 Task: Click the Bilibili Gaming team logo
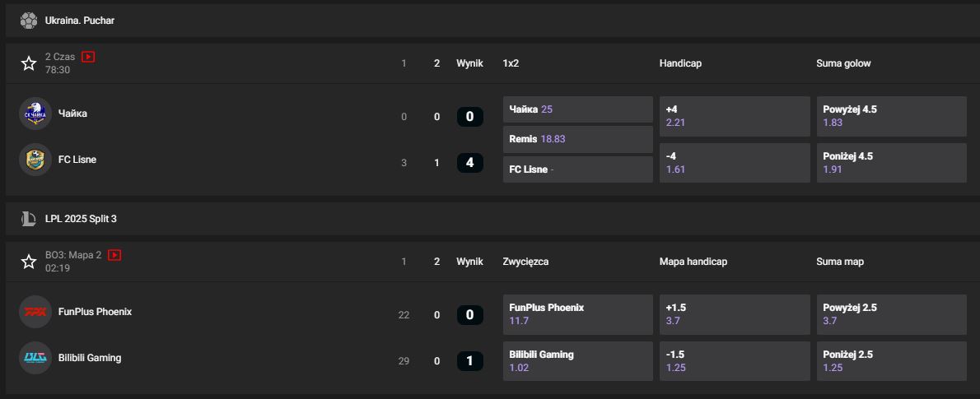[35, 358]
